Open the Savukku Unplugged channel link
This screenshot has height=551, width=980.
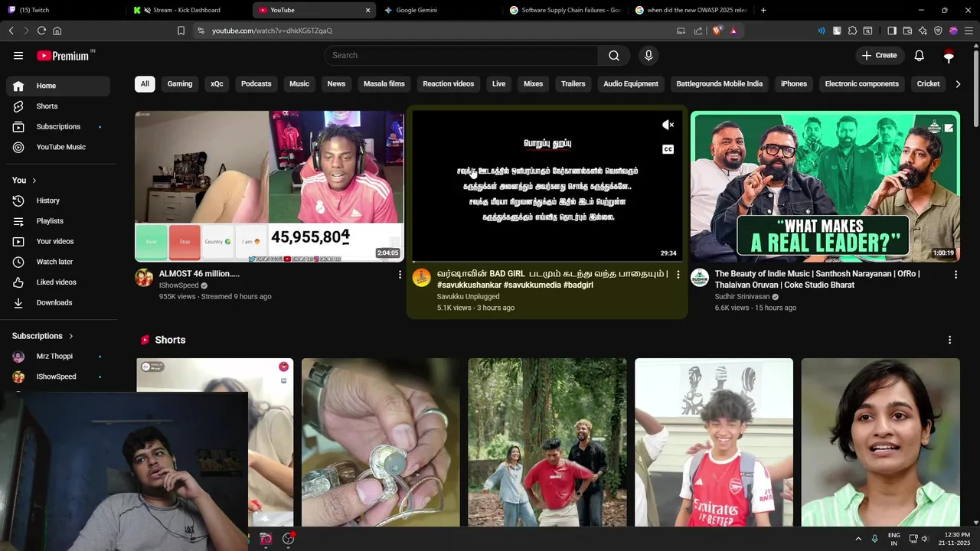click(468, 296)
